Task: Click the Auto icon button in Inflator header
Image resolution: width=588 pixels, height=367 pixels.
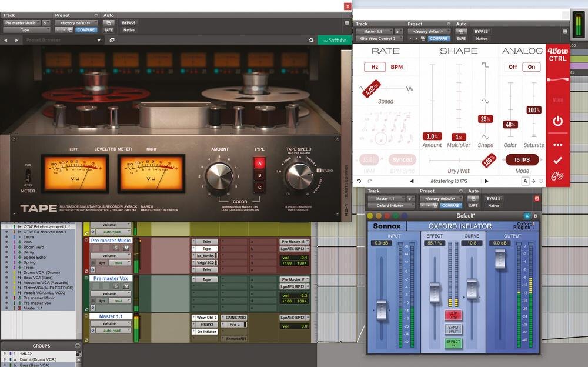Action: pyautogui.click(x=473, y=198)
